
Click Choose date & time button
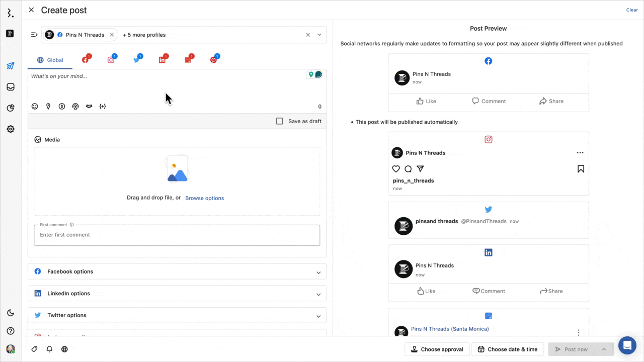coord(508,349)
